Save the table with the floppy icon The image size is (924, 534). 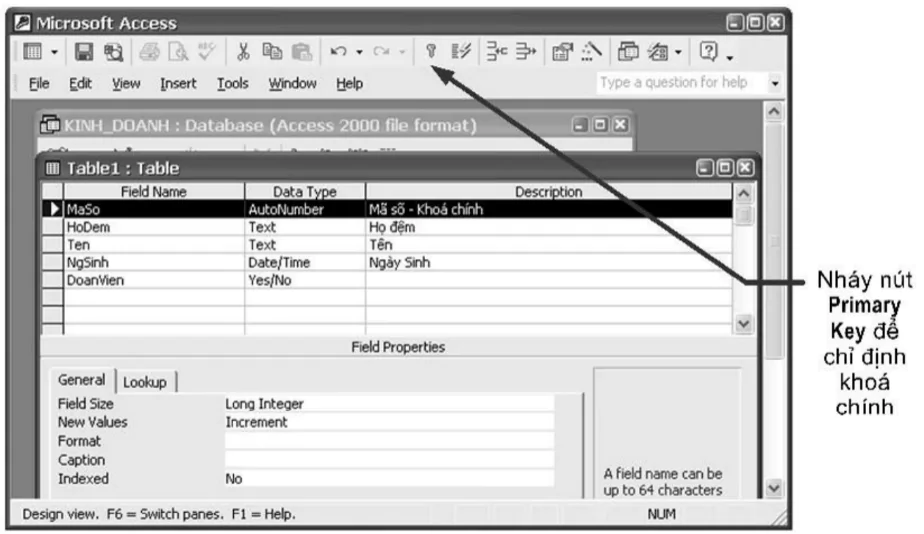[x=84, y=52]
